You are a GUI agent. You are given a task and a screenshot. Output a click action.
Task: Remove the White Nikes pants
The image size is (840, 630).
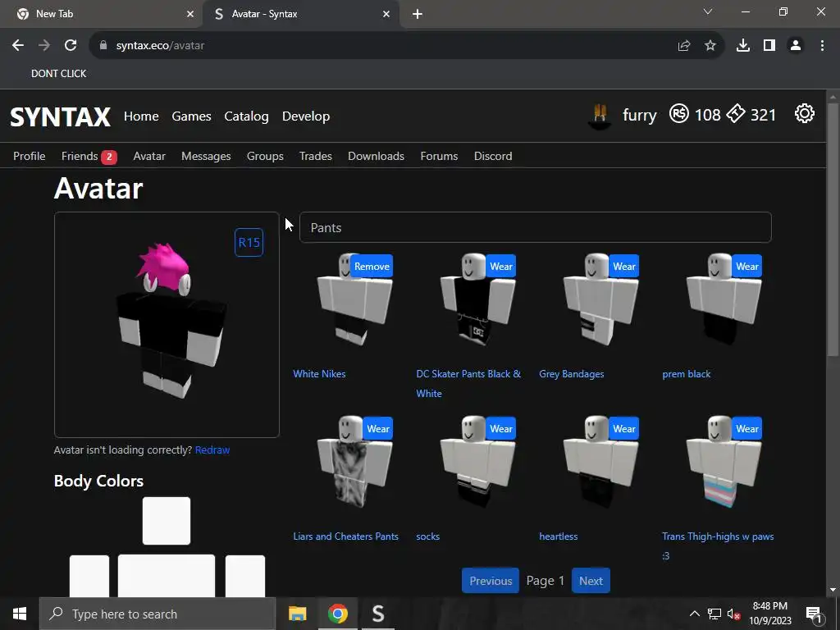(x=372, y=267)
